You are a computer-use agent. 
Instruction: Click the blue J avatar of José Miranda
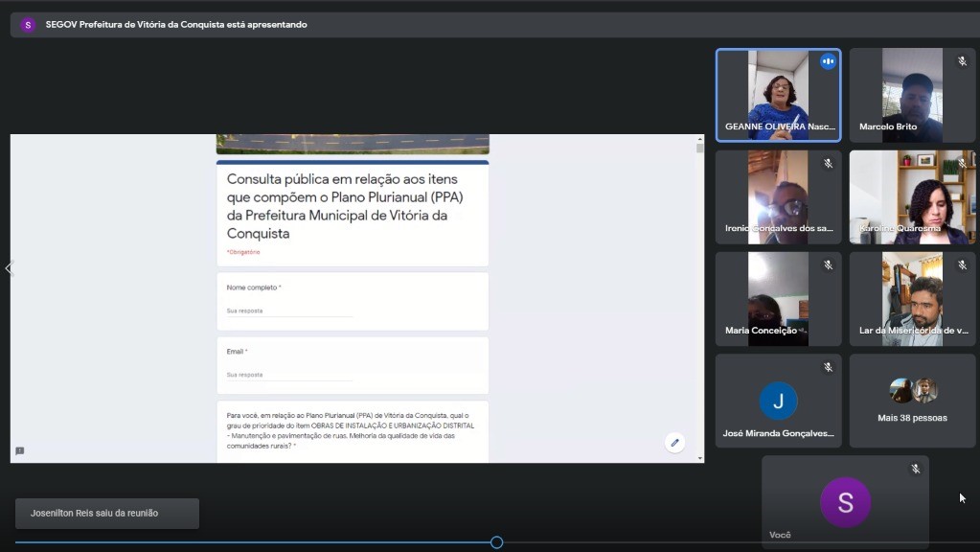point(778,401)
